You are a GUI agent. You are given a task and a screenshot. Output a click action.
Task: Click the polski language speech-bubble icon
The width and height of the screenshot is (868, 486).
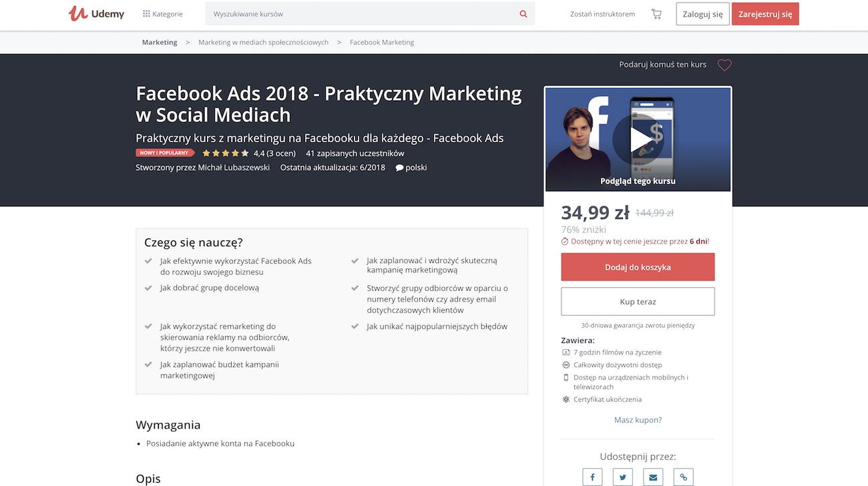[399, 168]
